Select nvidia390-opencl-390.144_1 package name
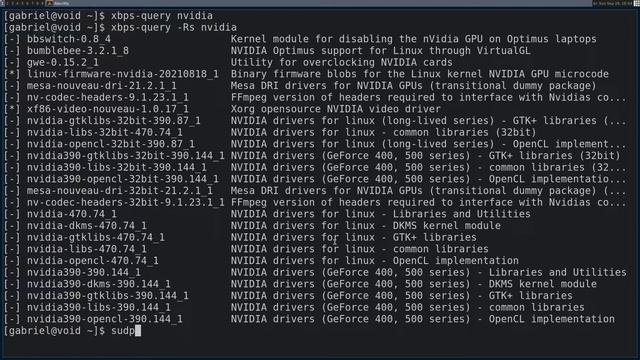Viewport: 640px width, 360px height. tap(105, 319)
